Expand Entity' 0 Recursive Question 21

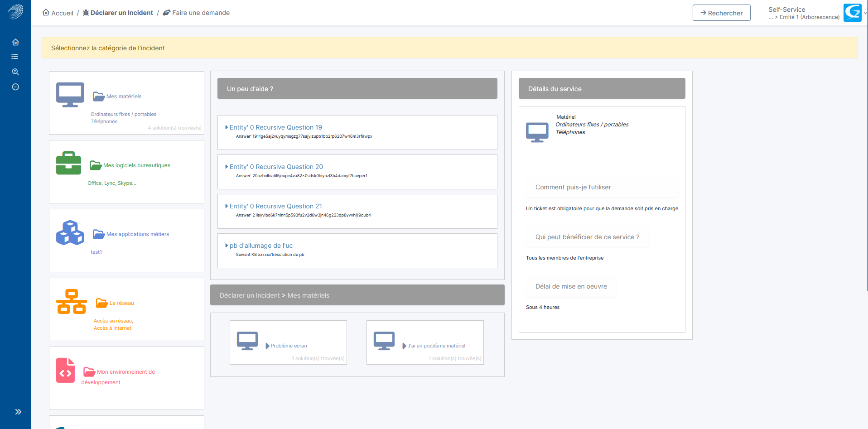[x=275, y=206]
